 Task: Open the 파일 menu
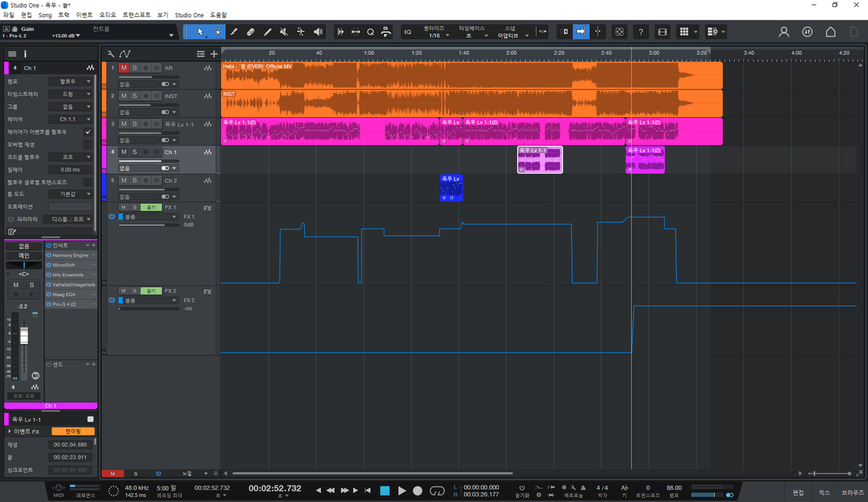8,15
